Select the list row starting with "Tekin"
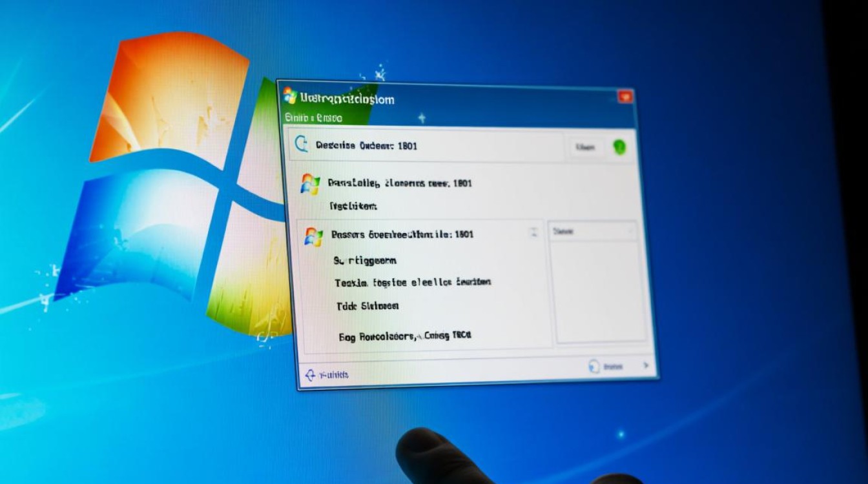This screenshot has height=484, width=868. click(413, 282)
